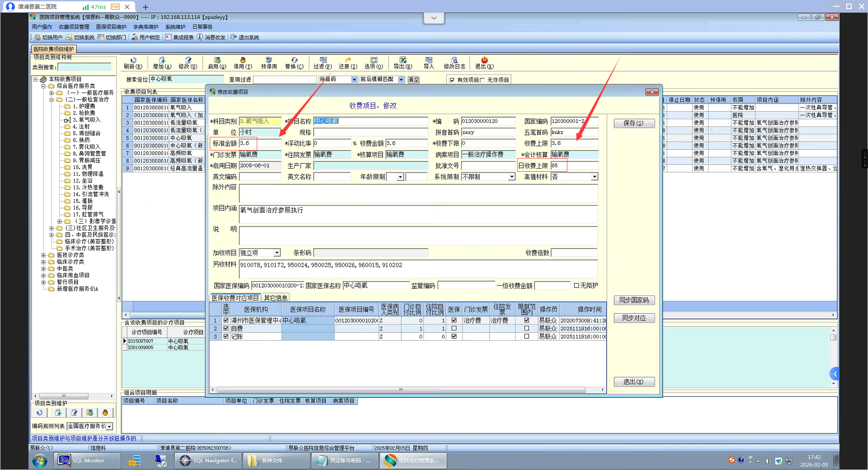Expand the 医技诊疗类 tree node

click(x=44, y=255)
